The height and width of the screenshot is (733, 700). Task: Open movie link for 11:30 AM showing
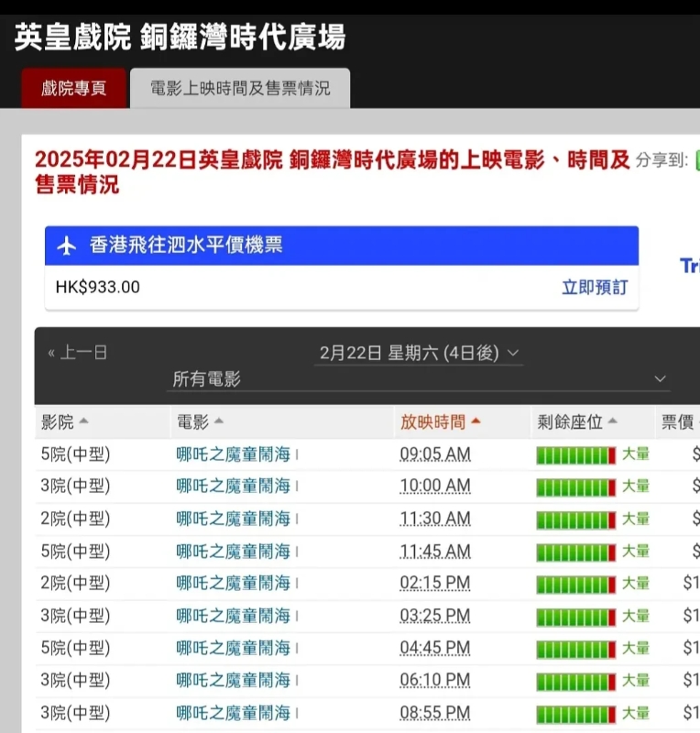(x=234, y=519)
